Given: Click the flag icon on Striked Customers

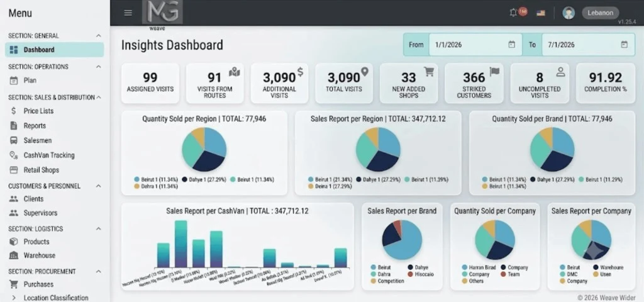Looking at the screenshot, I should [494, 72].
